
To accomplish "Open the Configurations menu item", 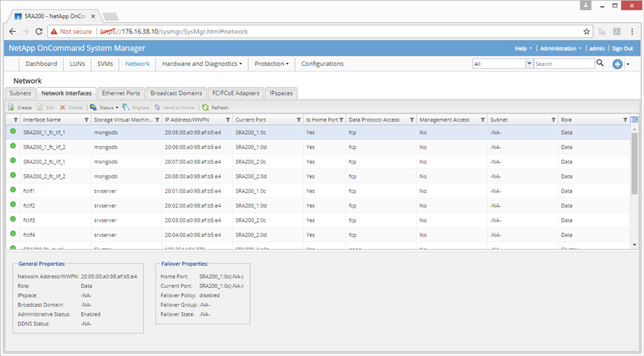I will (323, 64).
